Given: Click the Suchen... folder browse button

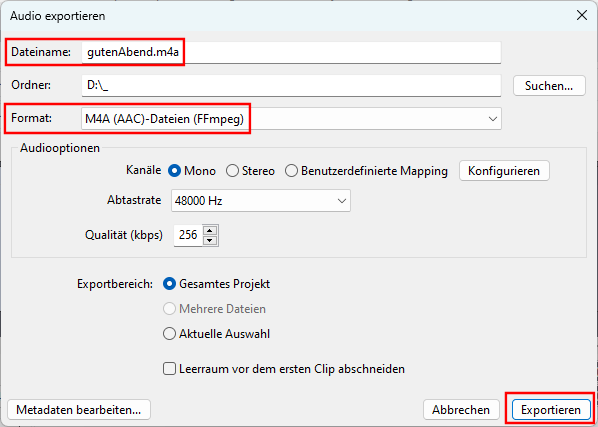Looking at the screenshot, I should click(x=549, y=85).
